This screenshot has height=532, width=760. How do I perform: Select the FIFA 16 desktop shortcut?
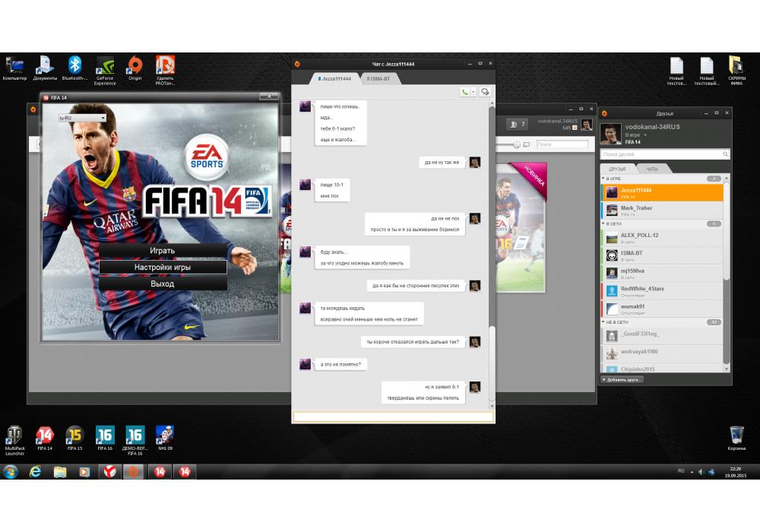pyautogui.click(x=105, y=438)
